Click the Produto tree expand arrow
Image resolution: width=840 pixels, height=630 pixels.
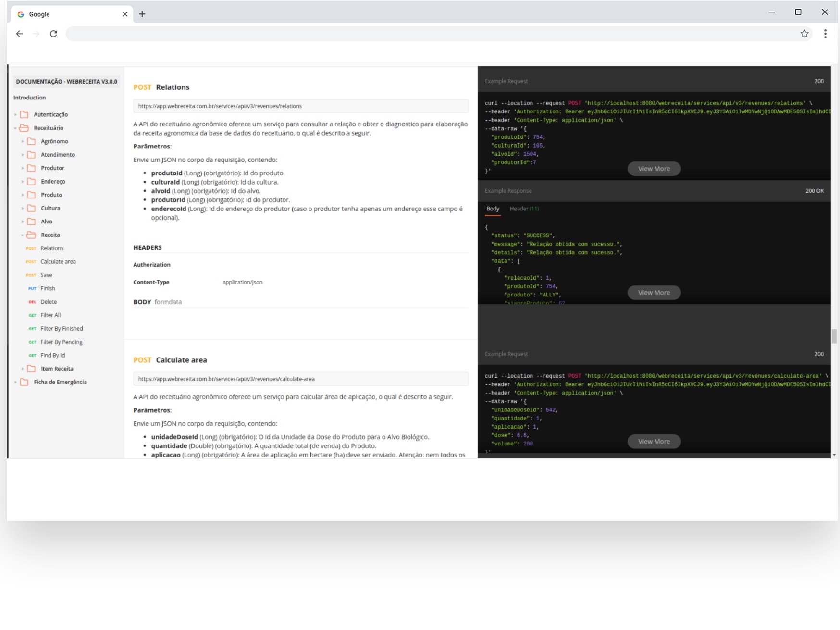(x=23, y=195)
